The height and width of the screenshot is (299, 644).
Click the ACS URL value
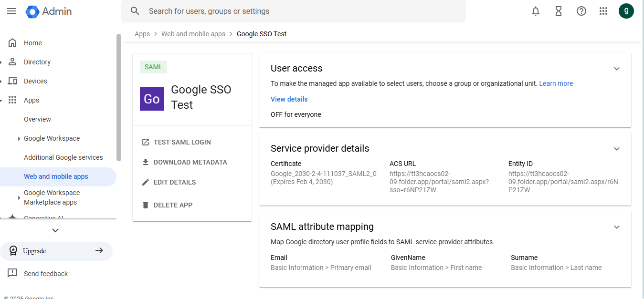[x=439, y=182]
